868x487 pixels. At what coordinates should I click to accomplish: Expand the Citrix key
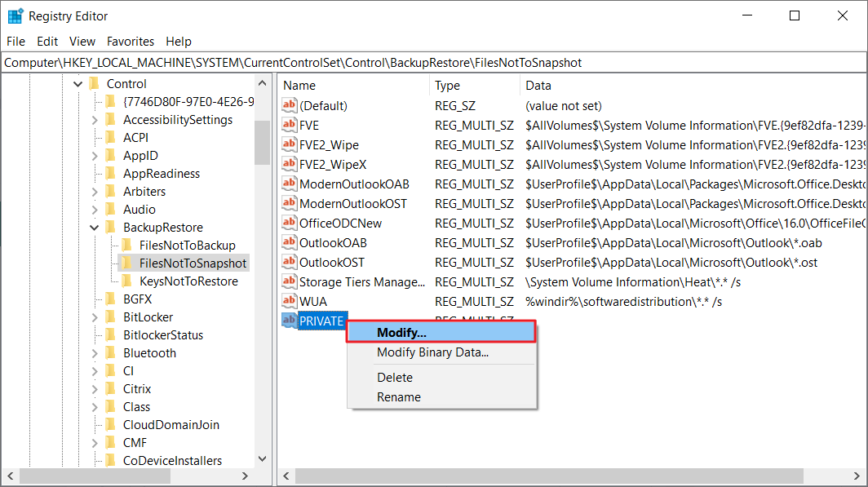94,388
